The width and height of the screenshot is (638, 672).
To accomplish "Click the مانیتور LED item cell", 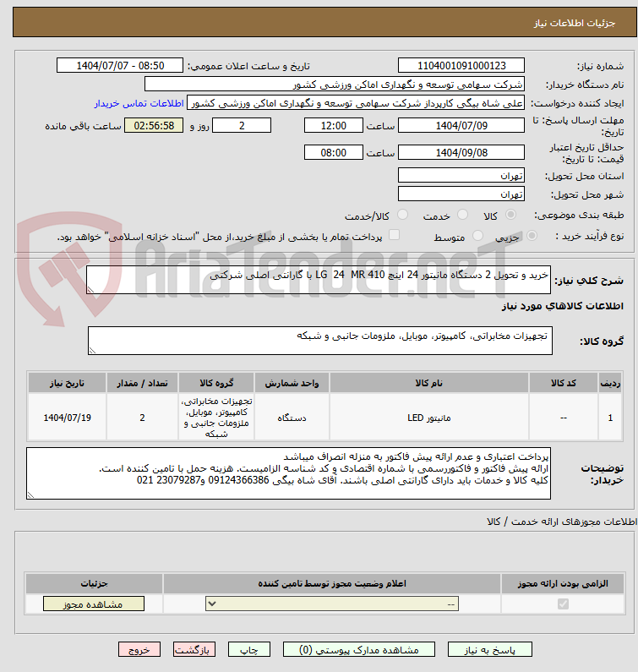I will (429, 418).
